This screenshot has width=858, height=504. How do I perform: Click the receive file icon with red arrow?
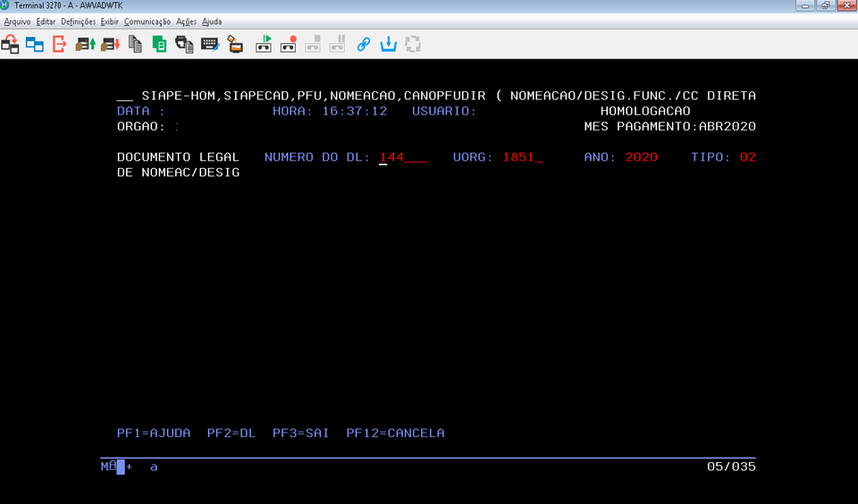110,43
